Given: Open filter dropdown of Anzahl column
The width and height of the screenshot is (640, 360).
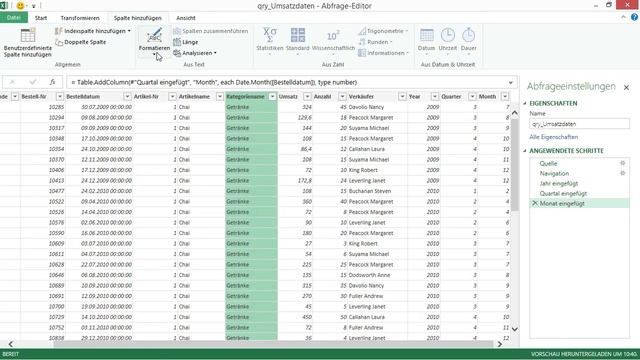Looking at the screenshot, I should click(342, 96).
